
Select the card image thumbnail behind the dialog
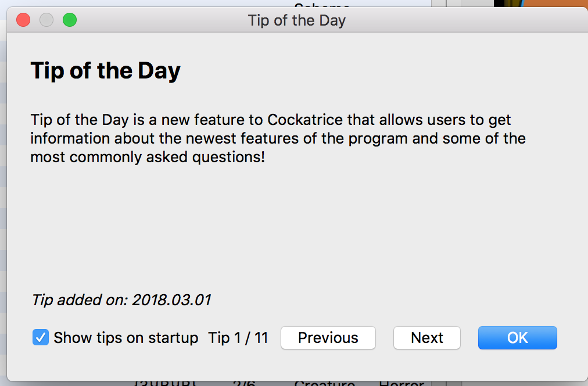click(x=541, y=3)
